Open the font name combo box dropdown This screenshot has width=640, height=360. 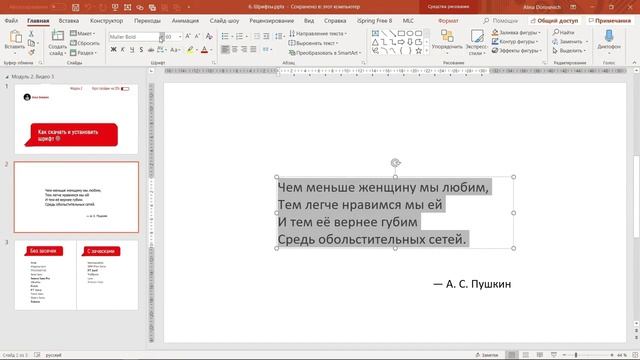coord(162,37)
